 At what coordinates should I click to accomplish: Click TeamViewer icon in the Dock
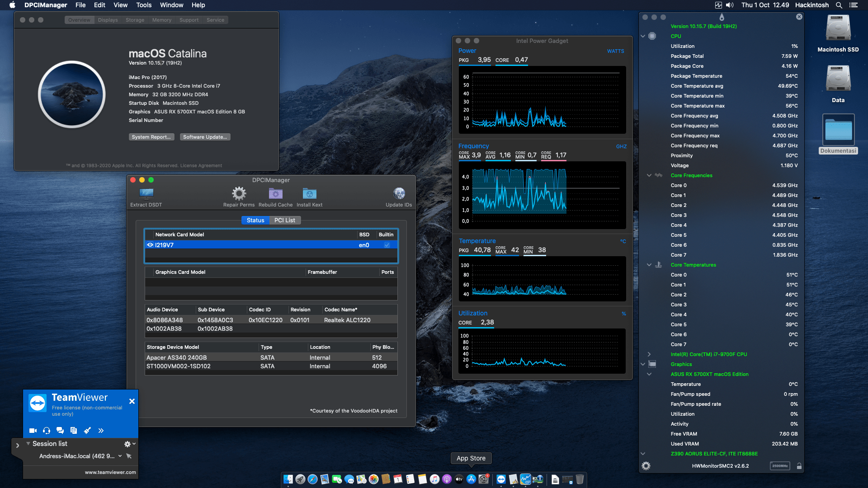point(501,479)
